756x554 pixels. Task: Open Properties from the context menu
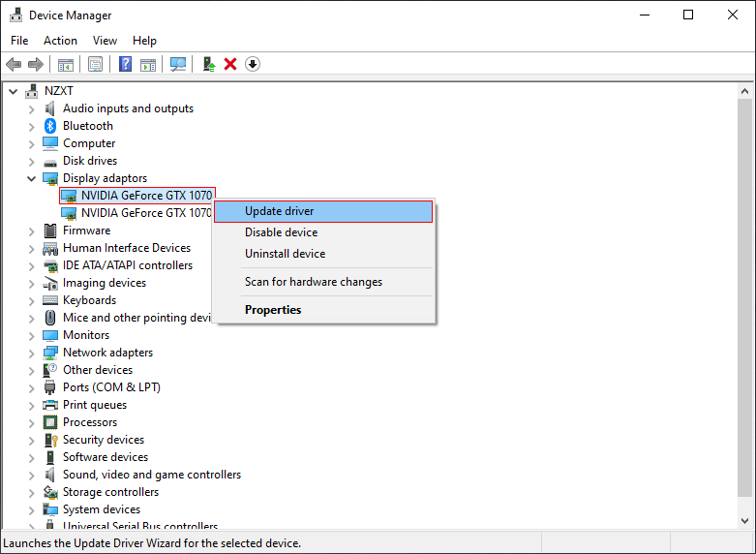pyautogui.click(x=323, y=310)
